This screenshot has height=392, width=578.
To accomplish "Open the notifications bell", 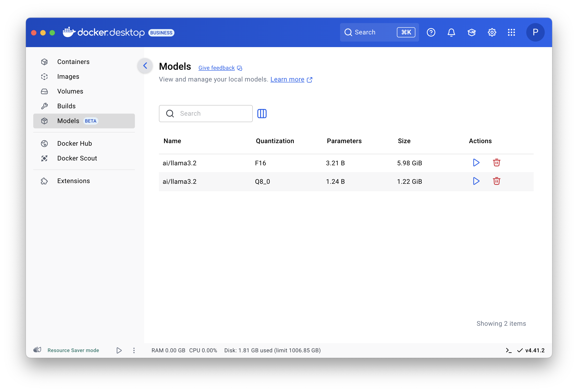I will 451,32.
